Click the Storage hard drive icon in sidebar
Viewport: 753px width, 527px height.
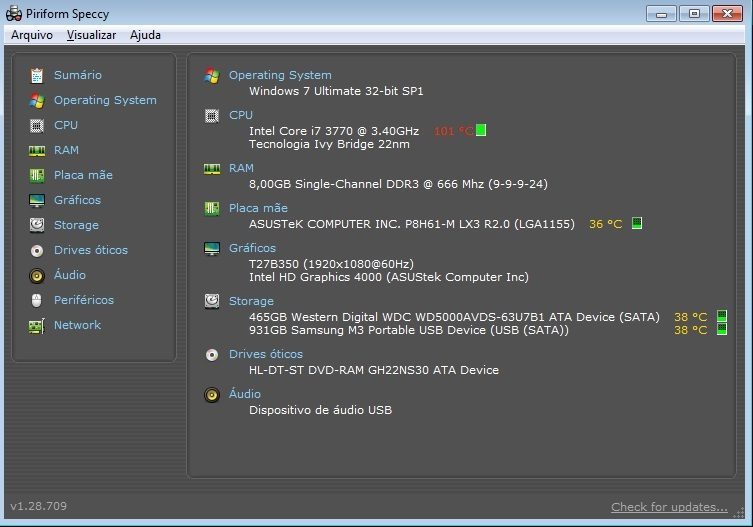[37, 225]
